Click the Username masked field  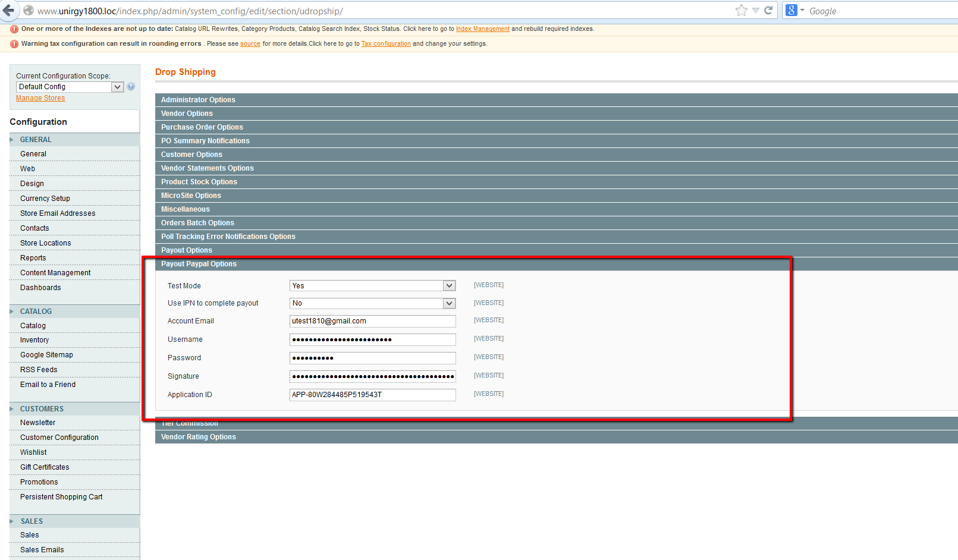click(373, 339)
